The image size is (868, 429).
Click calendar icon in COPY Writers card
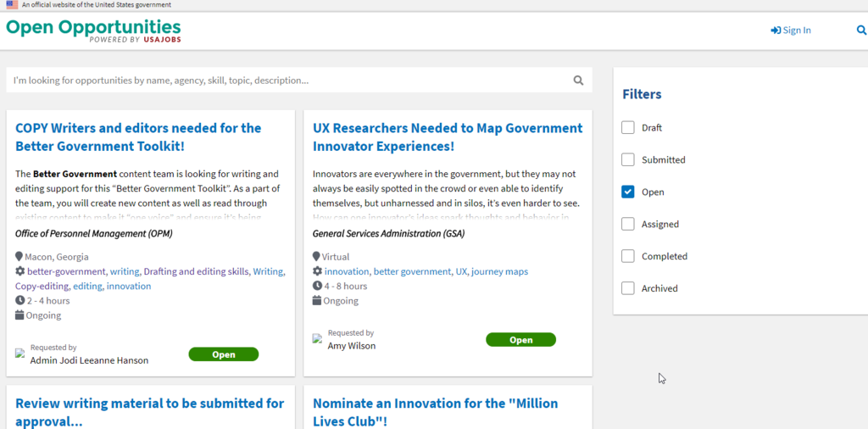[x=19, y=315]
